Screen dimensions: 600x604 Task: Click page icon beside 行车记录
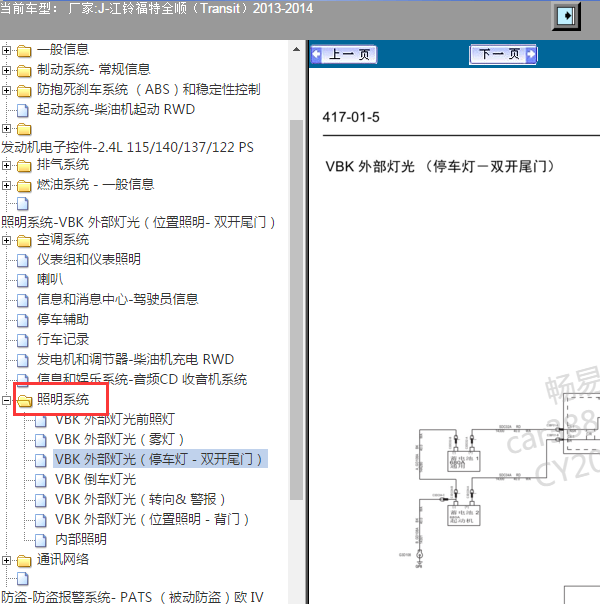23,341
